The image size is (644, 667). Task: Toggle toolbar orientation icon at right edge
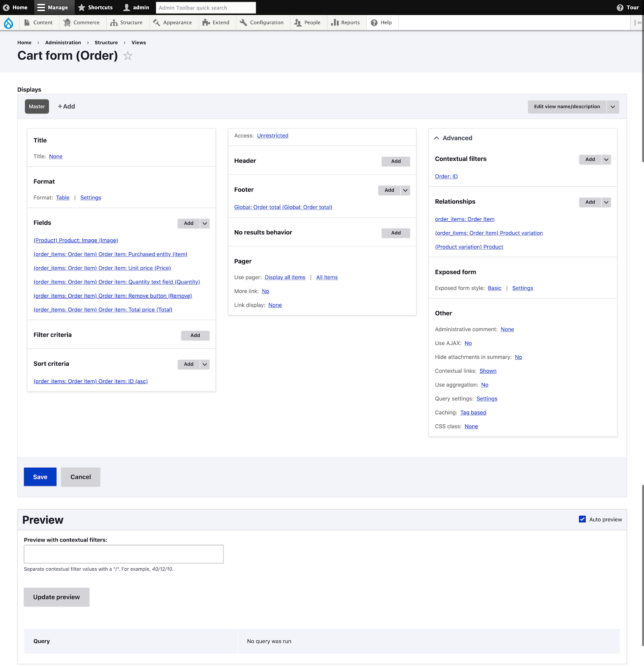(637, 23)
